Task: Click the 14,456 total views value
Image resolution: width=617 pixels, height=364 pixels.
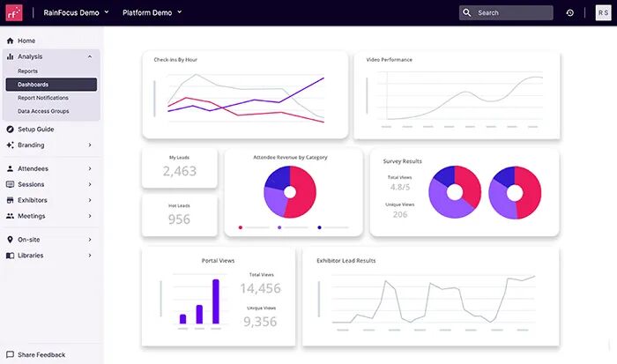Action: 261,288
